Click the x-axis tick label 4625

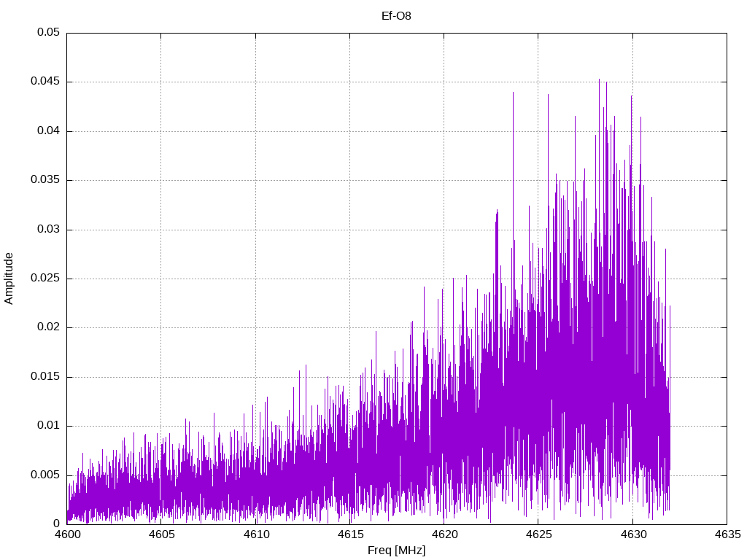pos(539,534)
